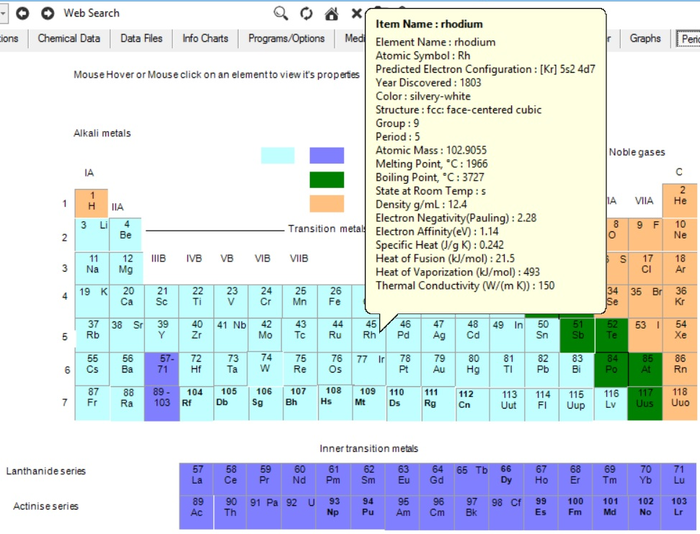Open the Programs/Options tab
Screen dimensions: 700x534
(286, 39)
